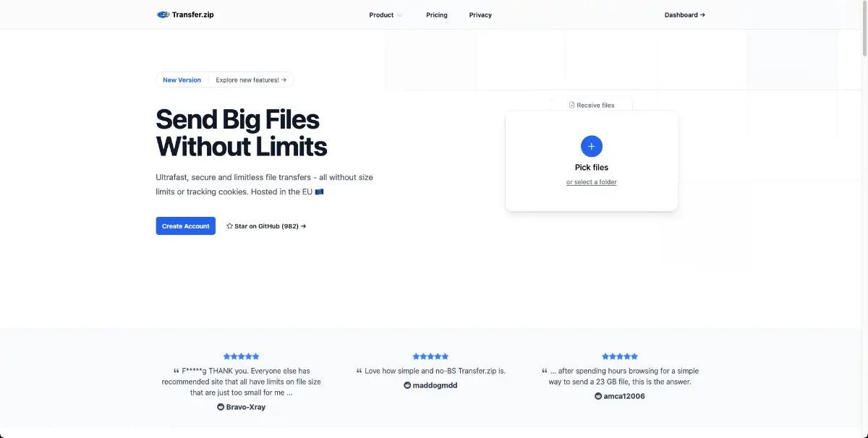868x438 pixels.
Task: Click the Transfer.zip logo icon
Action: (163, 14)
